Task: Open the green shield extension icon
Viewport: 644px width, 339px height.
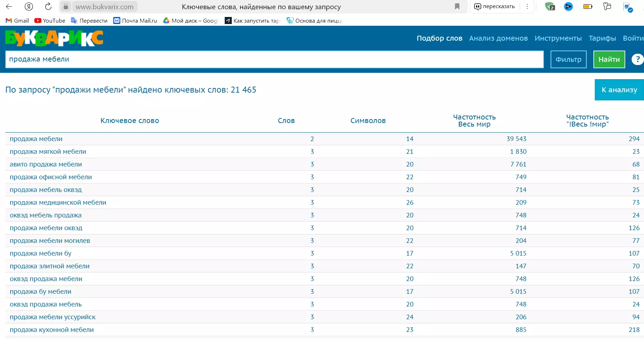Action: 550,6
